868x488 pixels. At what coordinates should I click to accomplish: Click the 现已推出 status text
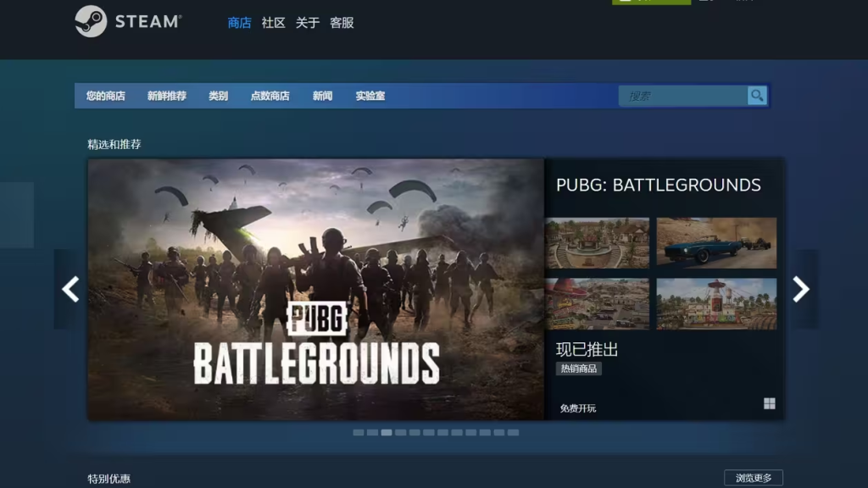(587, 349)
